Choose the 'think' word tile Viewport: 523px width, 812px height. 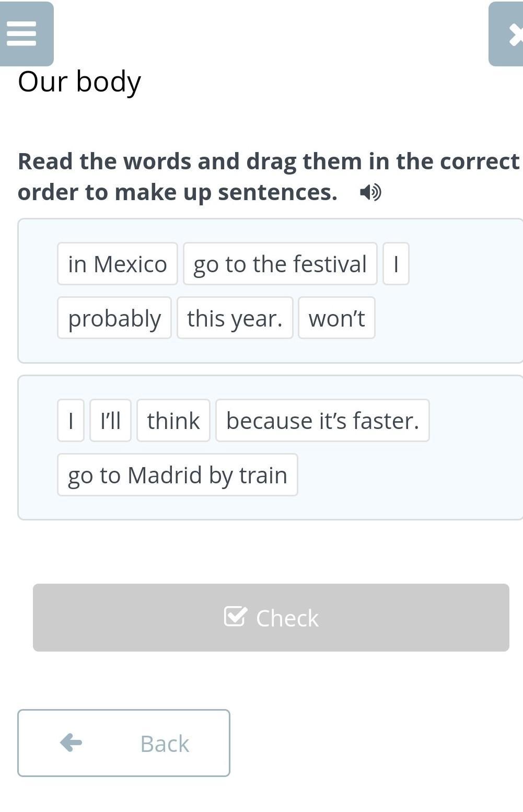[x=173, y=421]
